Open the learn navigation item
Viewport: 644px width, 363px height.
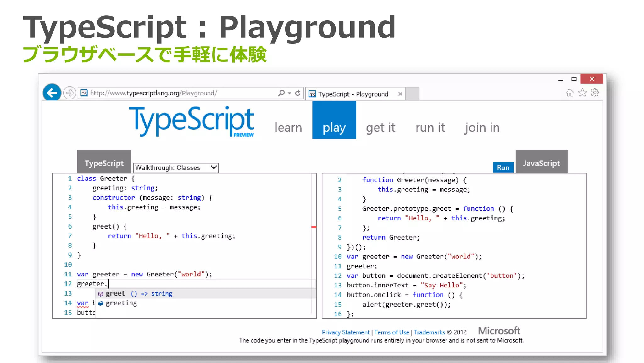pos(288,128)
